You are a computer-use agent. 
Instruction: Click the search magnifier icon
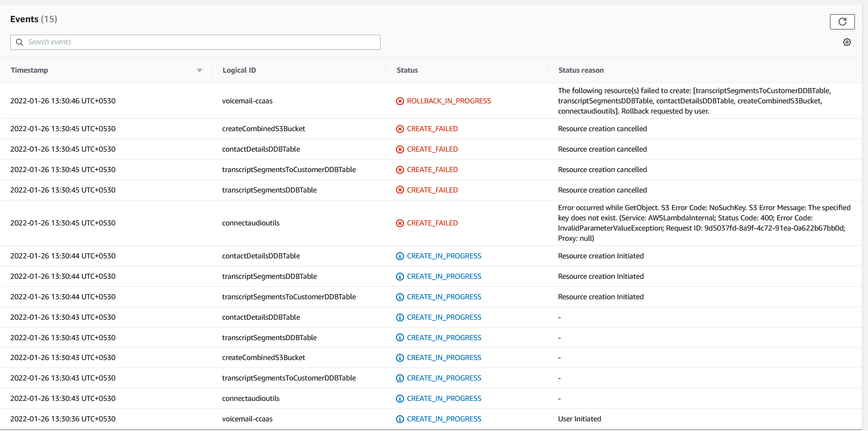(19, 42)
